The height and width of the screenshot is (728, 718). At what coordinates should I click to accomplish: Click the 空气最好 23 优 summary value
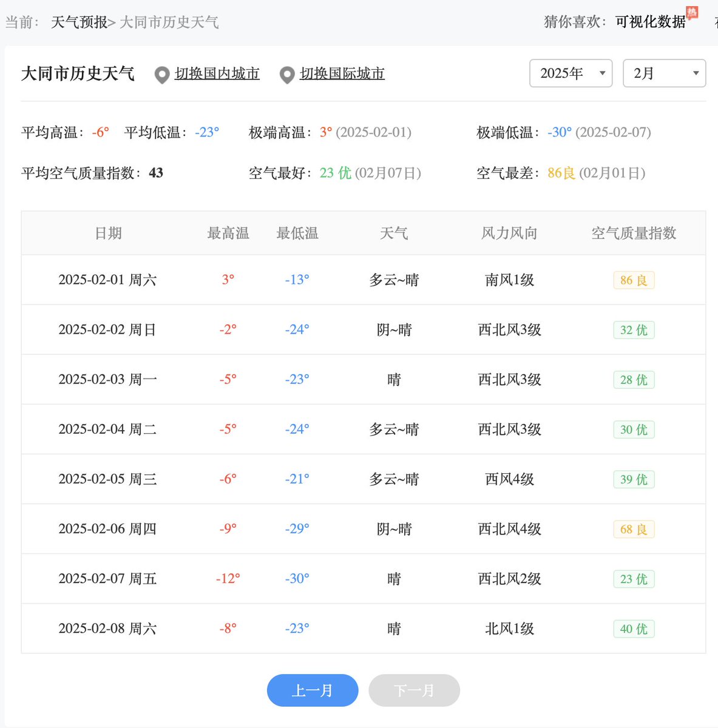[336, 173]
